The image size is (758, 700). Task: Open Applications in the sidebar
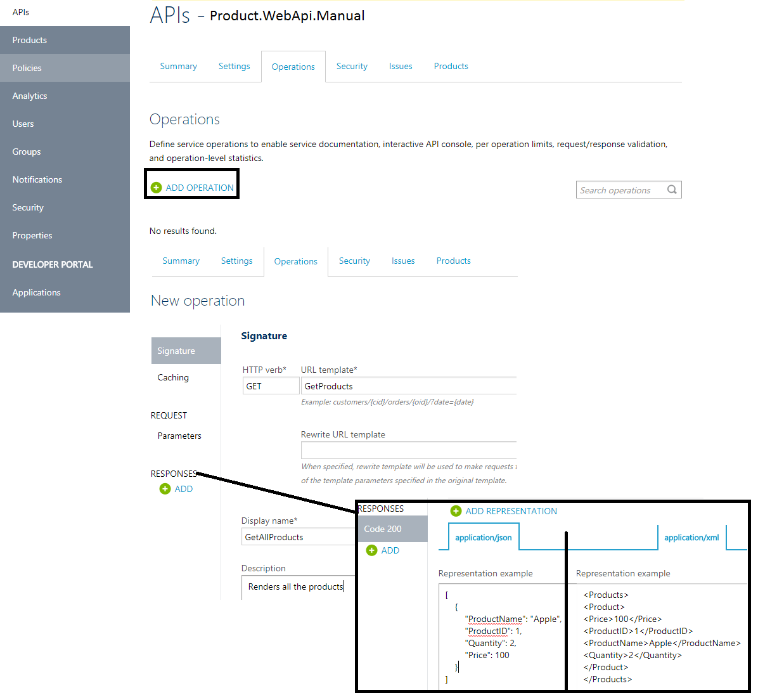pyautogui.click(x=36, y=292)
